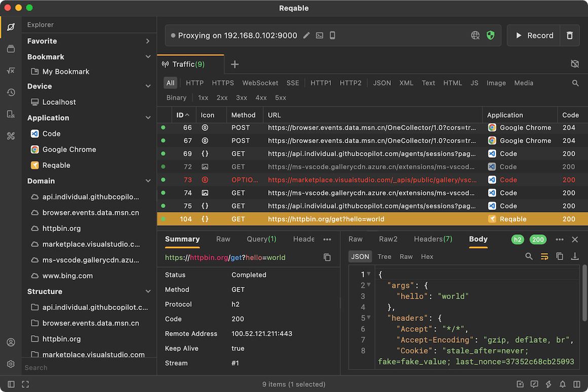Open more options in the response panel
Image resolution: width=588 pixels, height=392 pixels.
[560, 239]
